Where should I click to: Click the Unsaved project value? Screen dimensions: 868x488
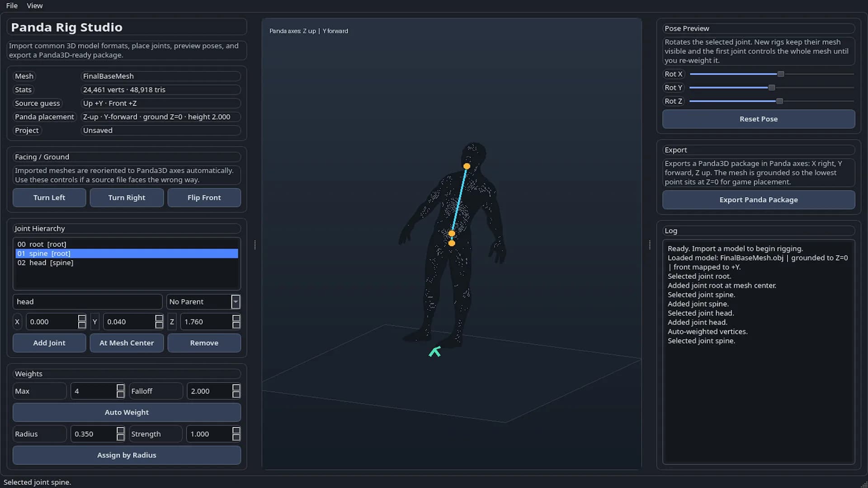pos(160,131)
